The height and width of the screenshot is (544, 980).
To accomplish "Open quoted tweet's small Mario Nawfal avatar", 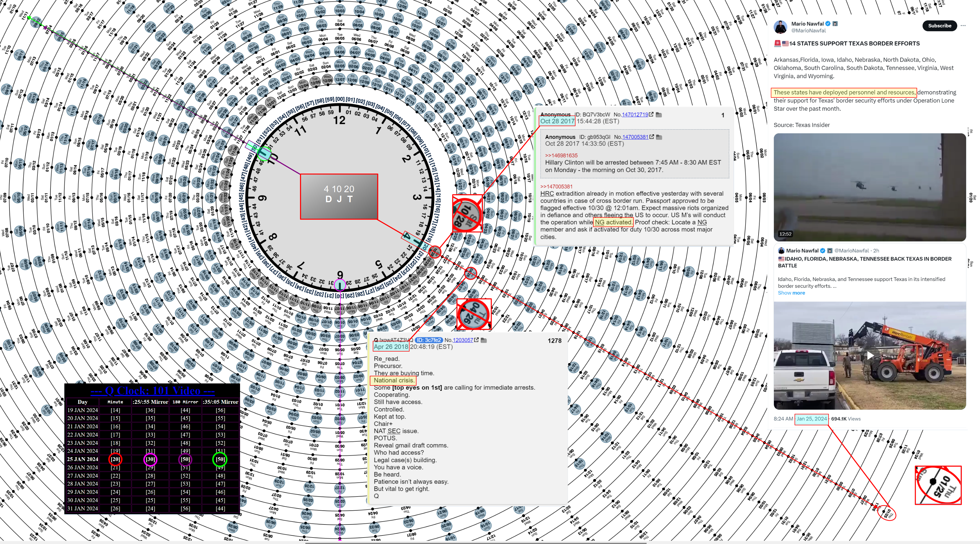I will coord(781,250).
